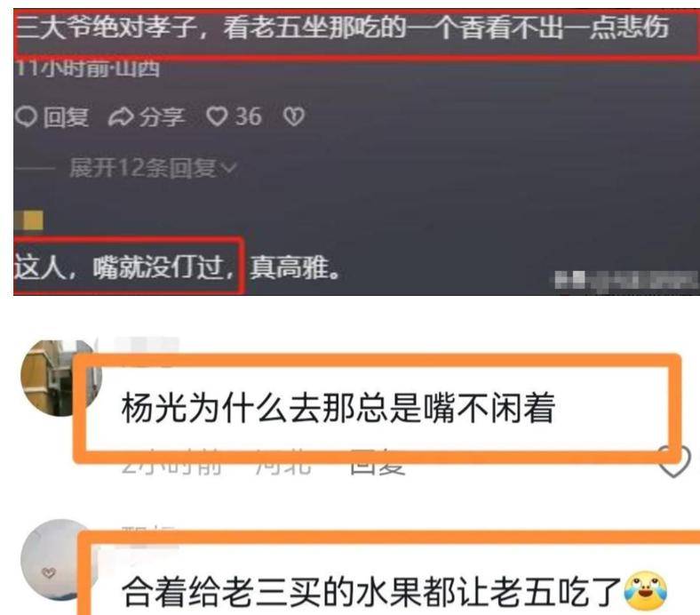The height and width of the screenshot is (615, 700).
Task: Expand 展开12条回复 replies
Action: [x=153, y=168]
